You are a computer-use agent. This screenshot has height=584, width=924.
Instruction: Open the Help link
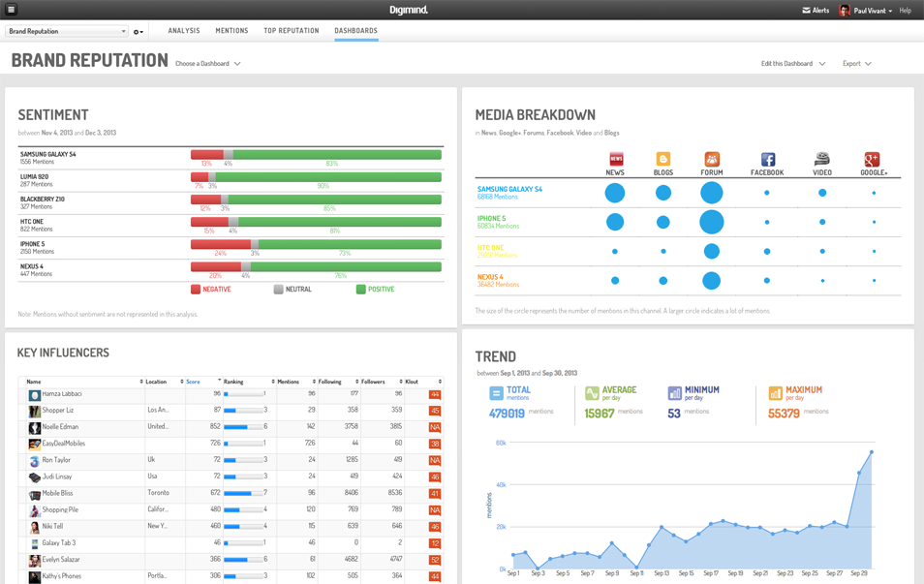click(x=906, y=11)
